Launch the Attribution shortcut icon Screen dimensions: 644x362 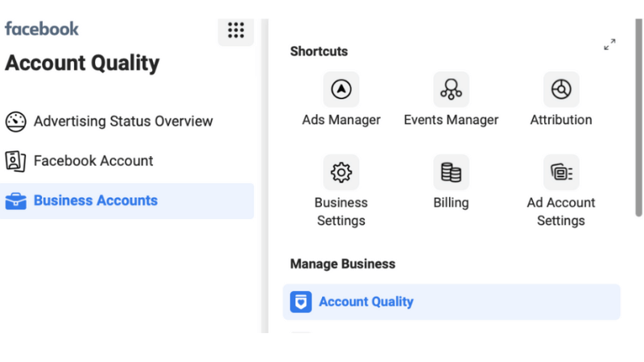coord(561,89)
